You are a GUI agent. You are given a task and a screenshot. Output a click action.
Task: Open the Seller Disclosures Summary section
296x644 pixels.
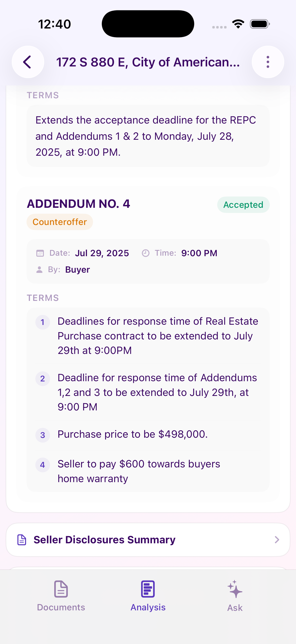(x=104, y=540)
